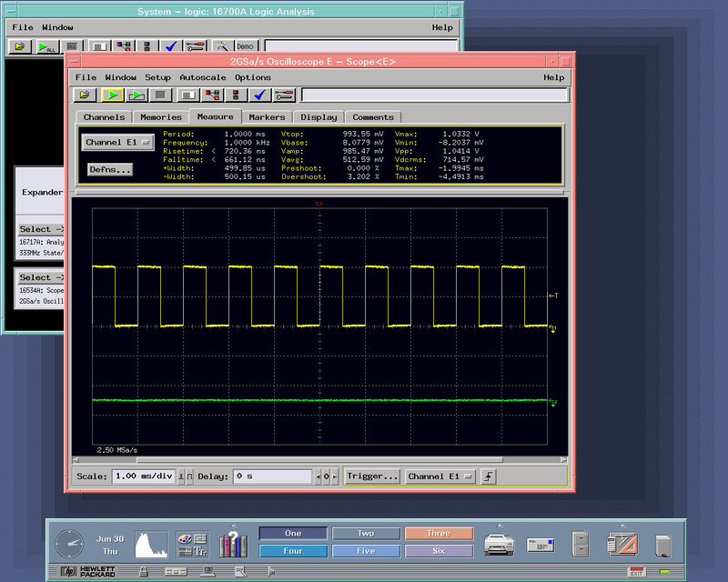The width and height of the screenshot is (728, 582).
Task: Click the scale narrow-pulse stepper button
Action: coord(181,477)
